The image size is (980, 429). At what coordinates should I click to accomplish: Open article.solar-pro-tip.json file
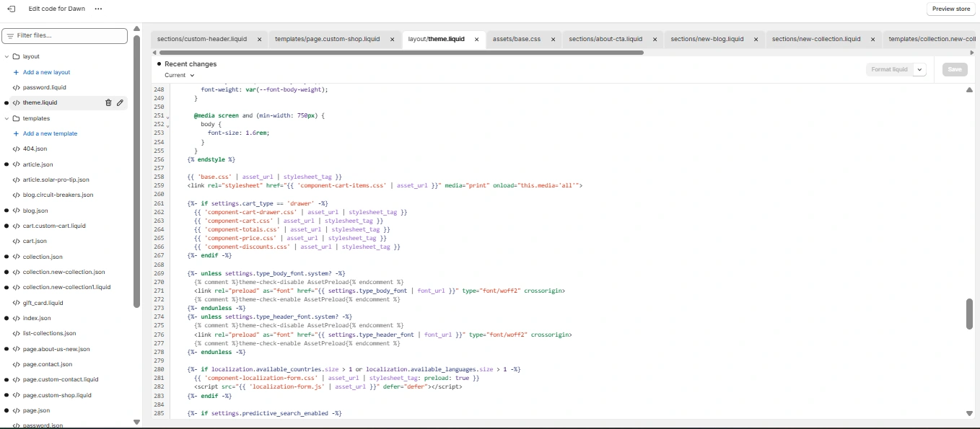pos(56,180)
